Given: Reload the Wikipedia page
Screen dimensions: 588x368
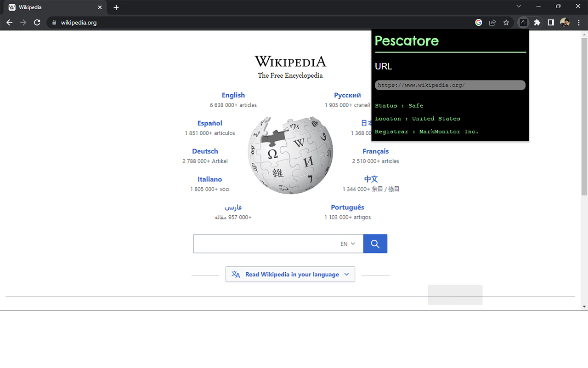Looking at the screenshot, I should pos(37,23).
